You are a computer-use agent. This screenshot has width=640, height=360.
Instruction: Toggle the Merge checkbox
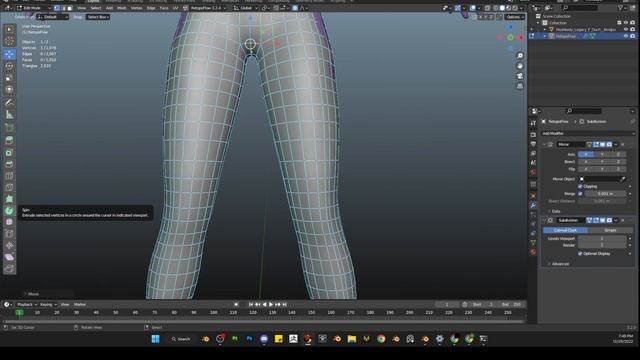580,193
